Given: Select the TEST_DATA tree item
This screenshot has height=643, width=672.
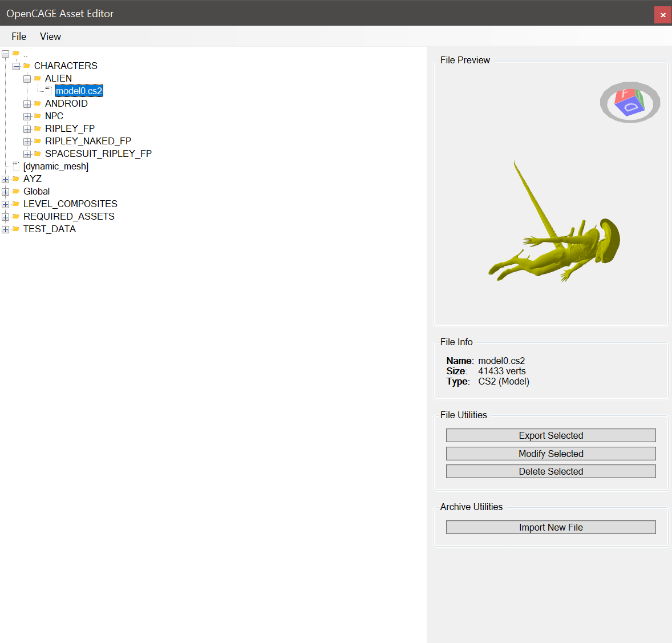Looking at the screenshot, I should point(49,229).
